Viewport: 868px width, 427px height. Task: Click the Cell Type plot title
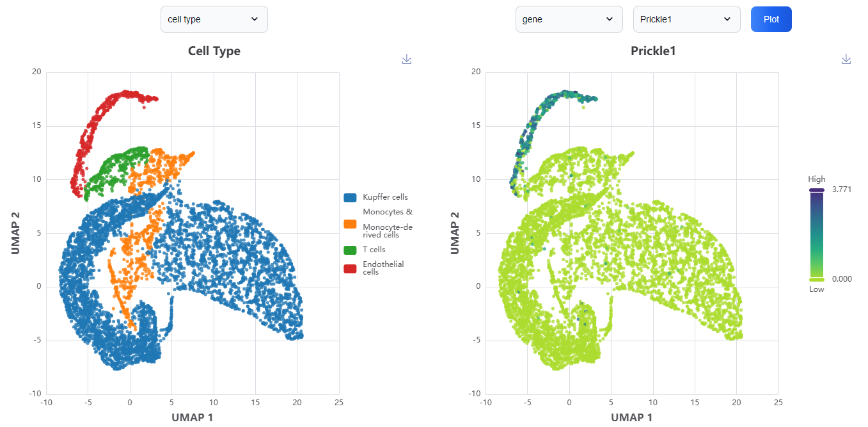[x=214, y=51]
